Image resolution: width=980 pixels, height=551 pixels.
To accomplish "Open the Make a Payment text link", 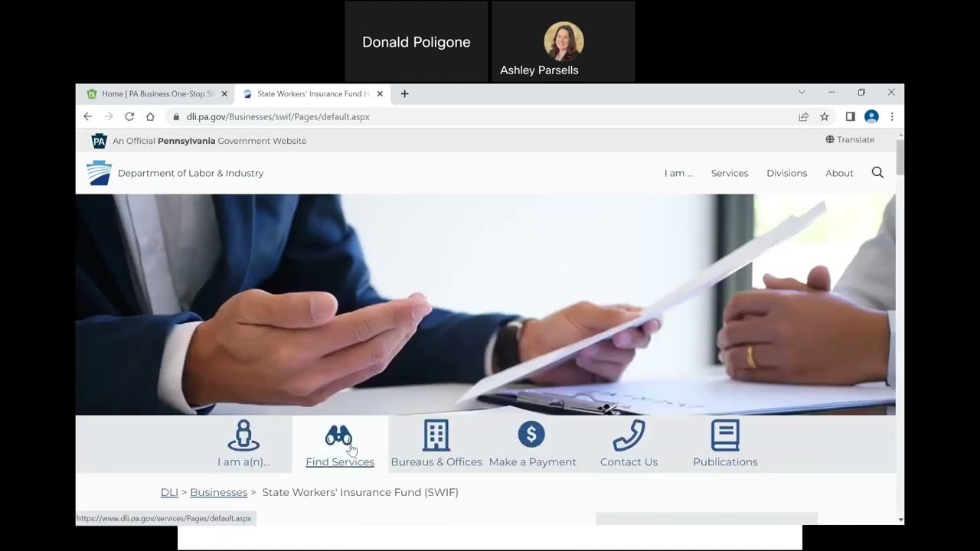I will coord(532,462).
